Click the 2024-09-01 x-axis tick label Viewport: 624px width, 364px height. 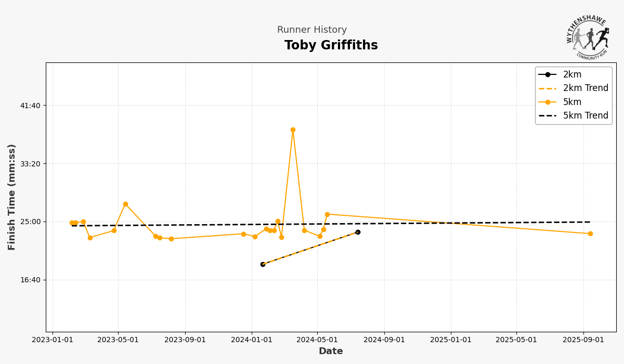[384, 340]
